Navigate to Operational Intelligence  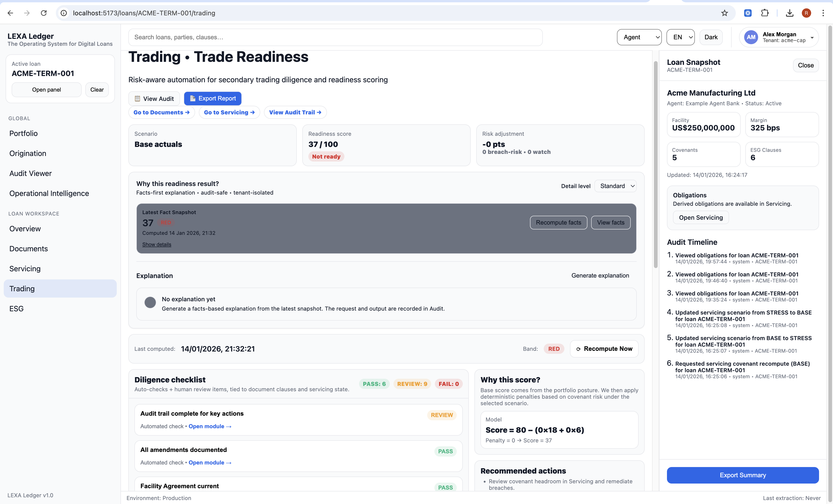[x=49, y=193]
